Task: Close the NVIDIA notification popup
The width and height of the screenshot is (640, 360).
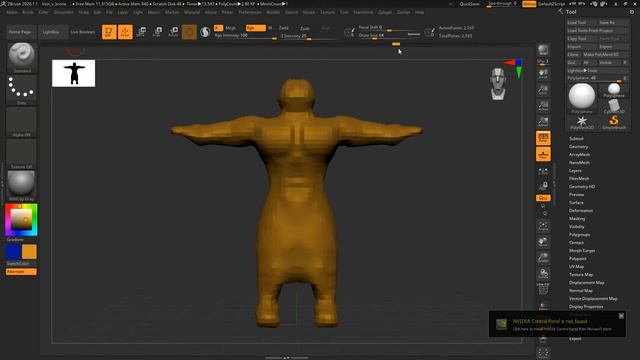Action: tap(621, 316)
